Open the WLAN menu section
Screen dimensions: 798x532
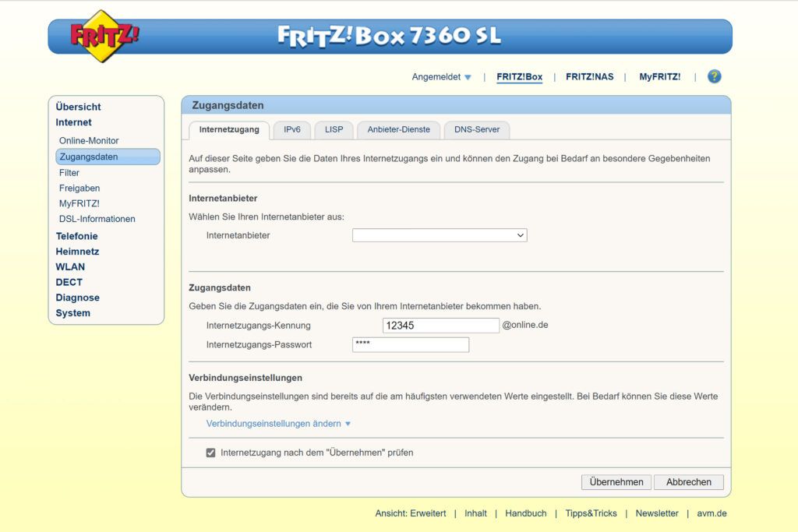(70, 266)
